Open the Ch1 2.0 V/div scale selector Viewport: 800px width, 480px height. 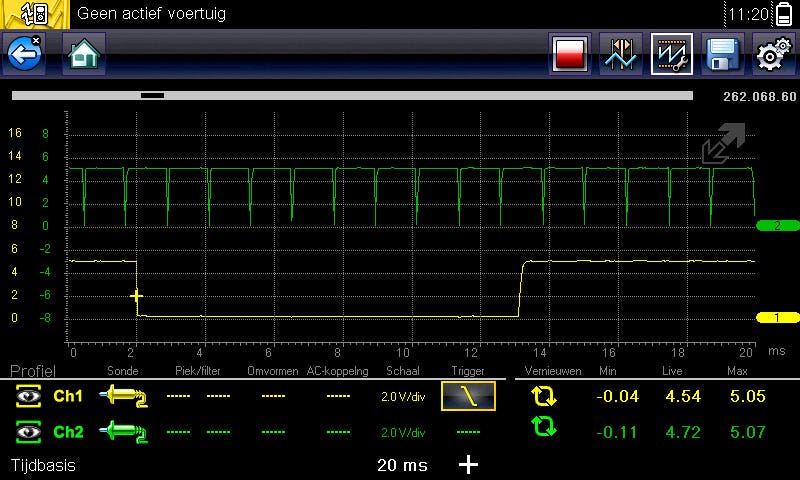tap(403, 397)
